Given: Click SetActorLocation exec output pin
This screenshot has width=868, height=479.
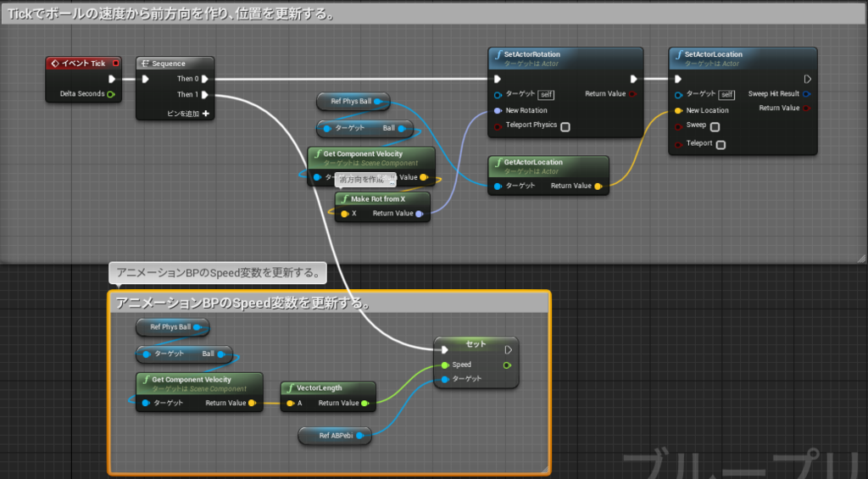Looking at the screenshot, I should pos(807,79).
